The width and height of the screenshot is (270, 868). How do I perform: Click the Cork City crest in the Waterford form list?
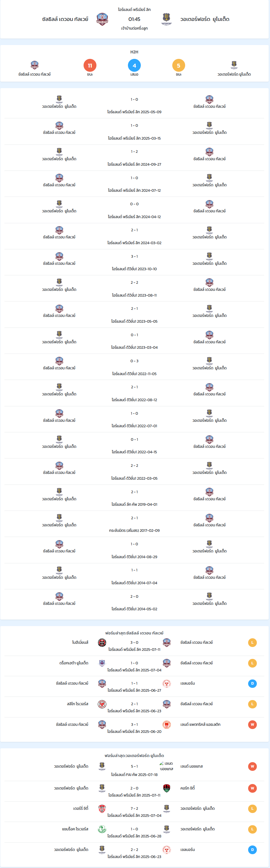(x=166, y=788)
